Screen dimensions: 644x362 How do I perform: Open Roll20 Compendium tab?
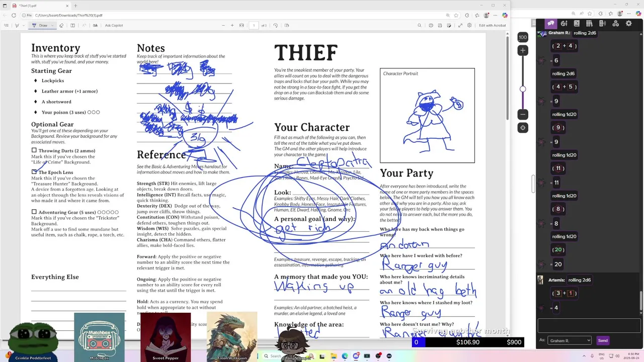click(589, 24)
